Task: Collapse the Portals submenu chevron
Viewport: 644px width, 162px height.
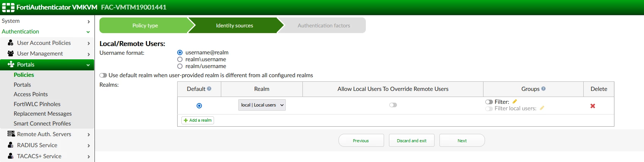Action: tap(88, 65)
